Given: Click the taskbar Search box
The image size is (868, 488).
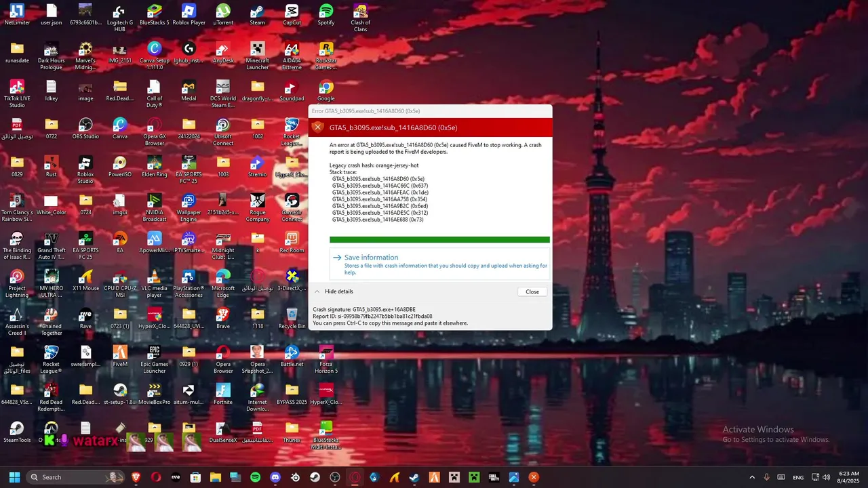Looking at the screenshot, I should pyautogui.click(x=76, y=477).
